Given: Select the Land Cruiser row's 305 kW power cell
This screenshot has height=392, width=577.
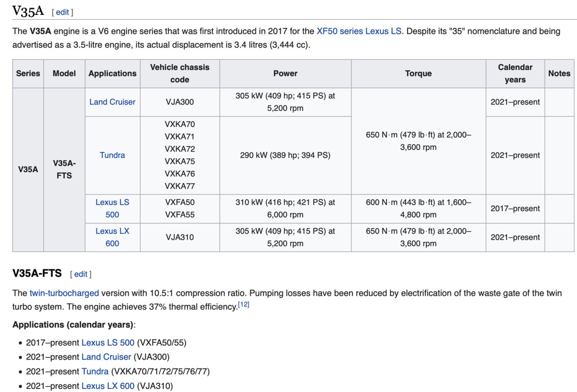Looking at the screenshot, I should [x=285, y=102].
